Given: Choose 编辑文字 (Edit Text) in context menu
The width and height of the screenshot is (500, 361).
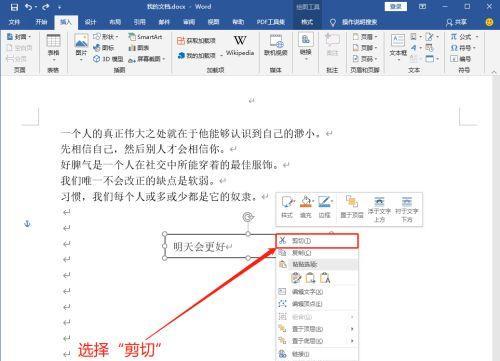Looking at the screenshot, I should [x=317, y=292].
